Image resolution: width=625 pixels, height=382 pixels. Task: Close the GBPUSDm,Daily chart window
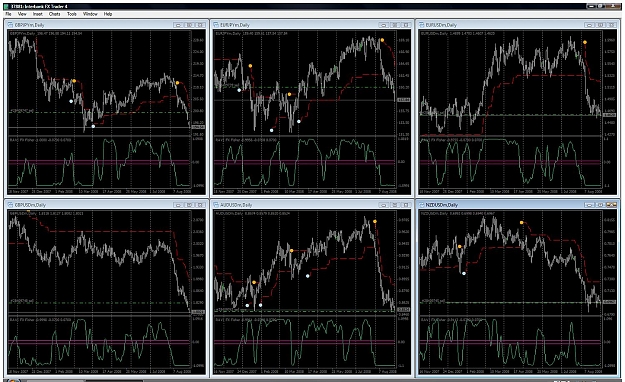(201, 205)
